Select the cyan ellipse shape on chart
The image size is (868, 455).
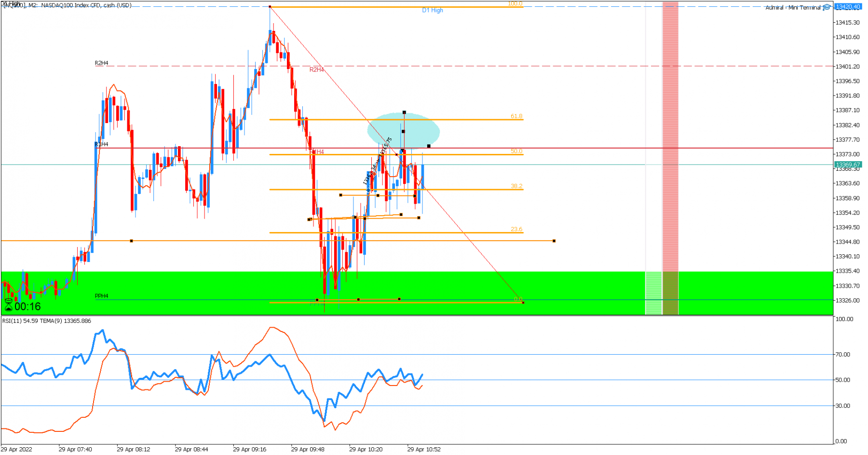pyautogui.click(x=403, y=131)
